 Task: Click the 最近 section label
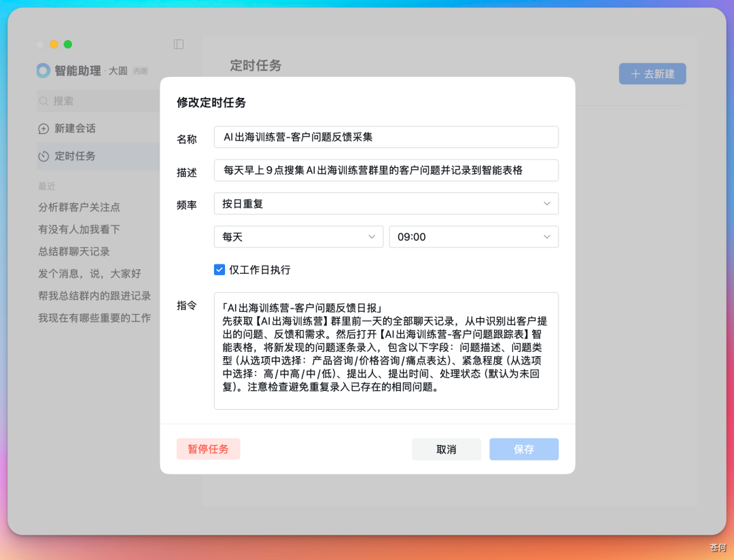coord(47,186)
